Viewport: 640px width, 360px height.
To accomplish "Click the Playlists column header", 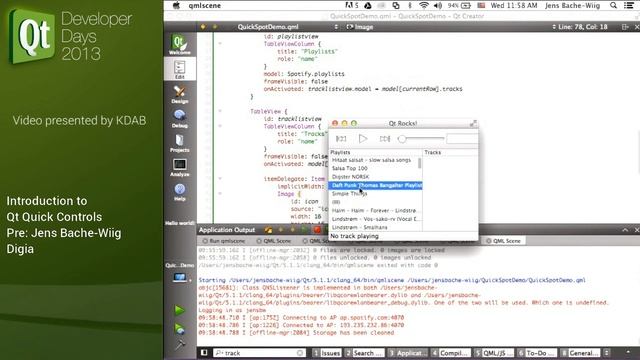I will pyautogui.click(x=376, y=152).
